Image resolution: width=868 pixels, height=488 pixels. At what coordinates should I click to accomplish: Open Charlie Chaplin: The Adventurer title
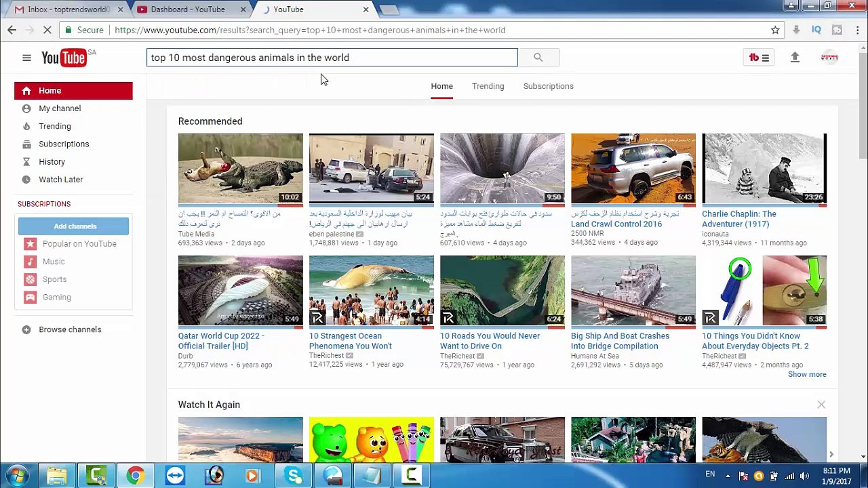click(x=739, y=219)
